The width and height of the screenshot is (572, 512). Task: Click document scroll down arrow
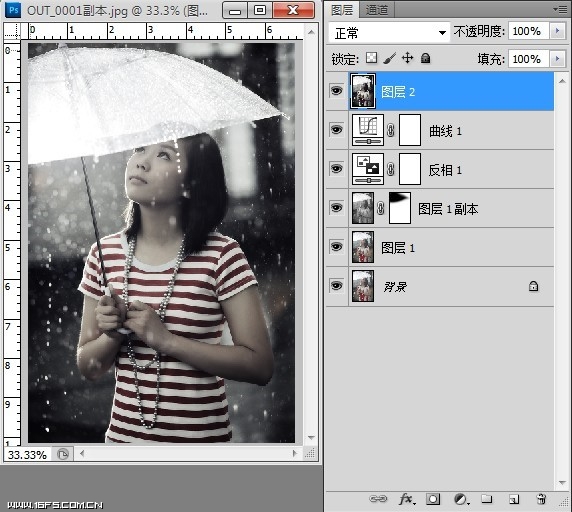tap(311, 437)
